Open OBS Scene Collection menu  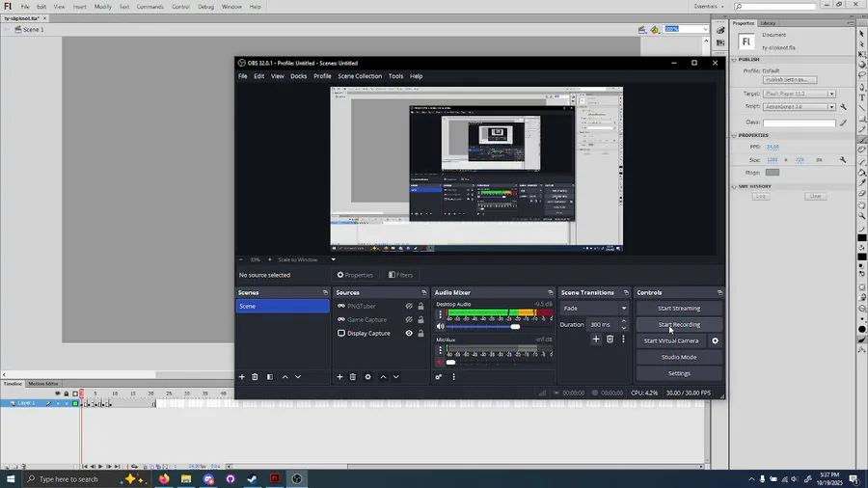pos(360,76)
